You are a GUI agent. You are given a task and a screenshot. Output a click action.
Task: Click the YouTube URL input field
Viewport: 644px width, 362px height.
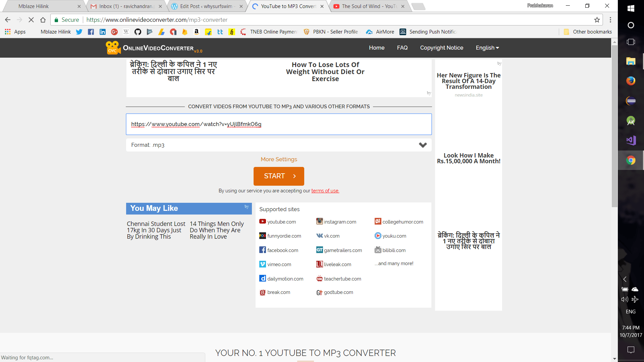[x=279, y=124]
